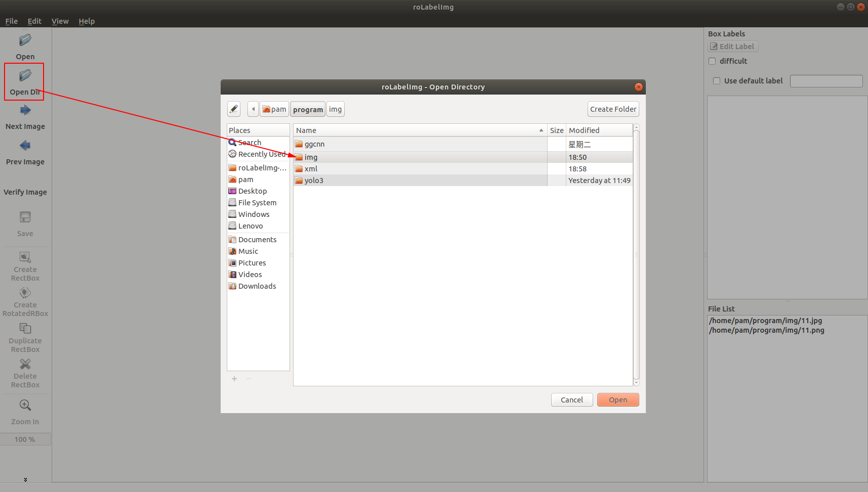Open the roLabelImg bookmark in Places
The width and height of the screenshot is (868, 492).
pyautogui.click(x=258, y=168)
